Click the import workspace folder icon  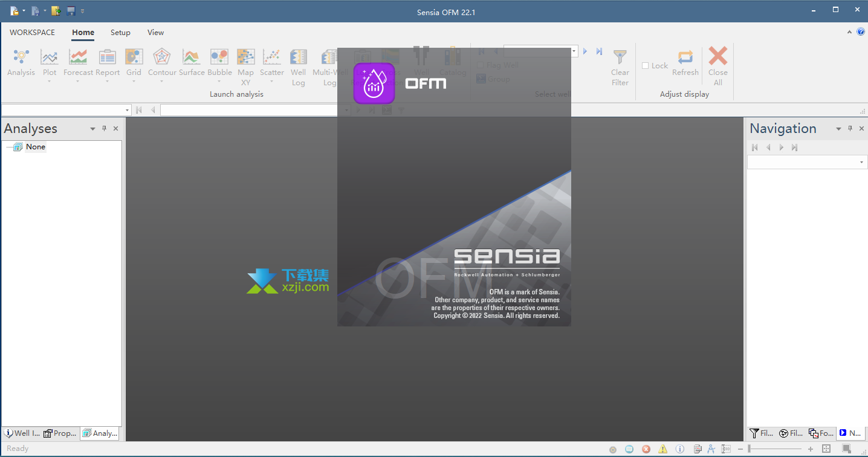coord(56,11)
